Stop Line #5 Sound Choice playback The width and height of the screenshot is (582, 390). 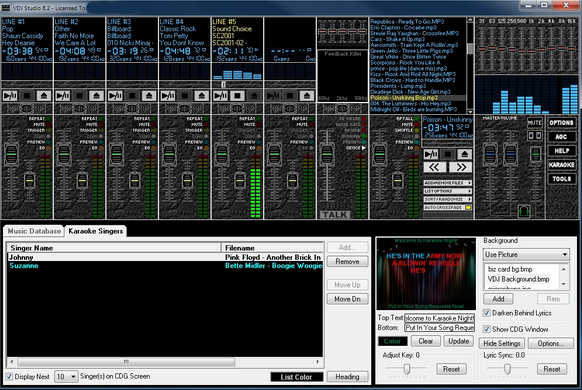click(238, 96)
